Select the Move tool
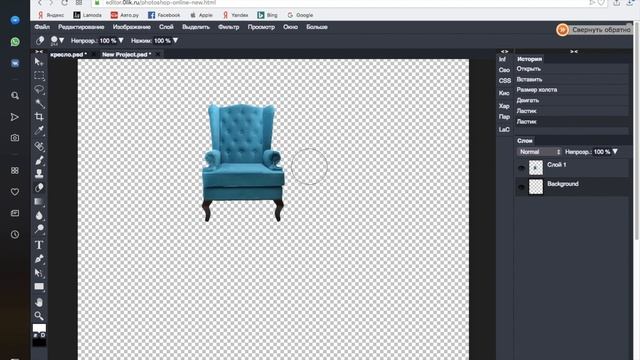 click(39, 62)
